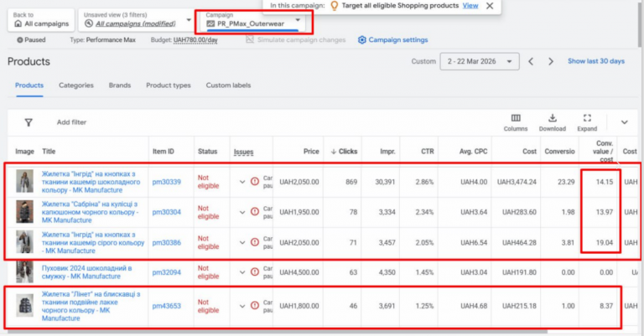The image size is (644, 336).
Task: Switch to the Categories tab
Action: pyautogui.click(x=76, y=85)
